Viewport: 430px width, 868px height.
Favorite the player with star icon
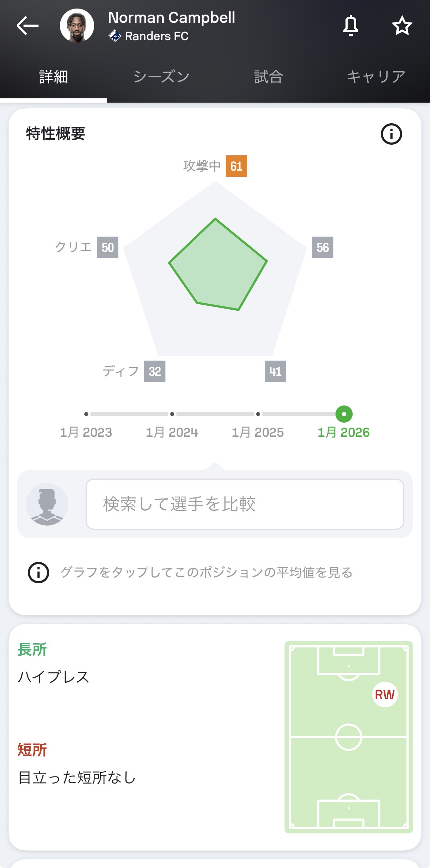coord(402,26)
